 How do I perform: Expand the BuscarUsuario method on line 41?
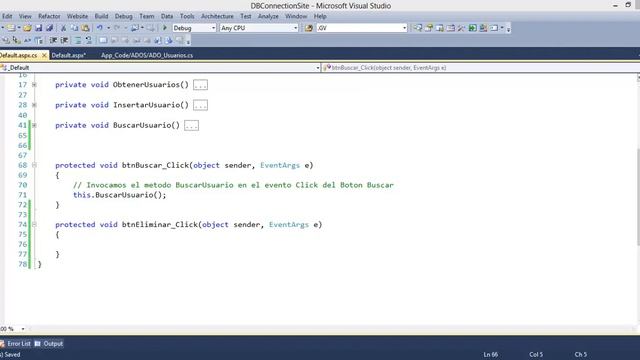point(34,125)
